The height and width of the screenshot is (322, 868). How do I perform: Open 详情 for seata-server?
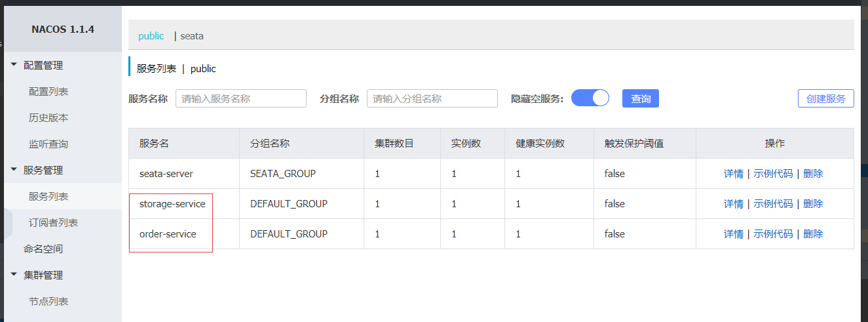[x=733, y=174]
